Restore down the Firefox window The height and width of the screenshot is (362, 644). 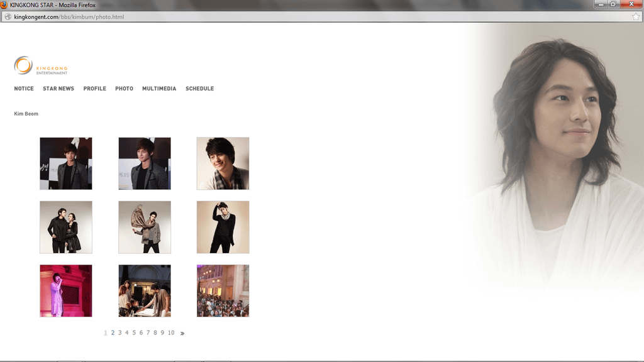[613, 4]
